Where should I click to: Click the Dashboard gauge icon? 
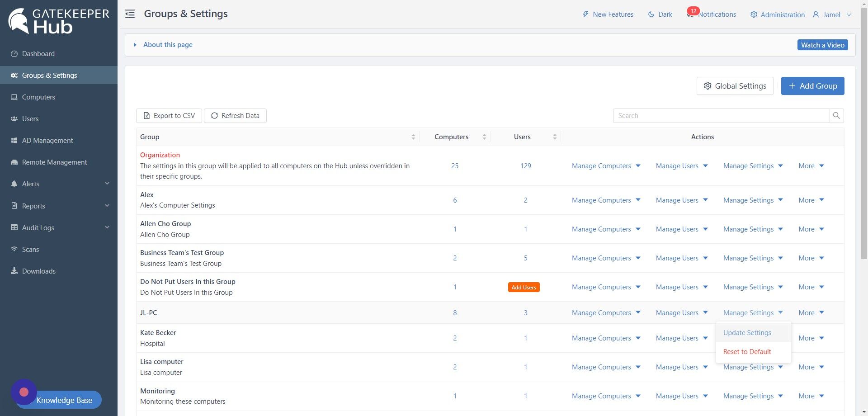click(14, 53)
